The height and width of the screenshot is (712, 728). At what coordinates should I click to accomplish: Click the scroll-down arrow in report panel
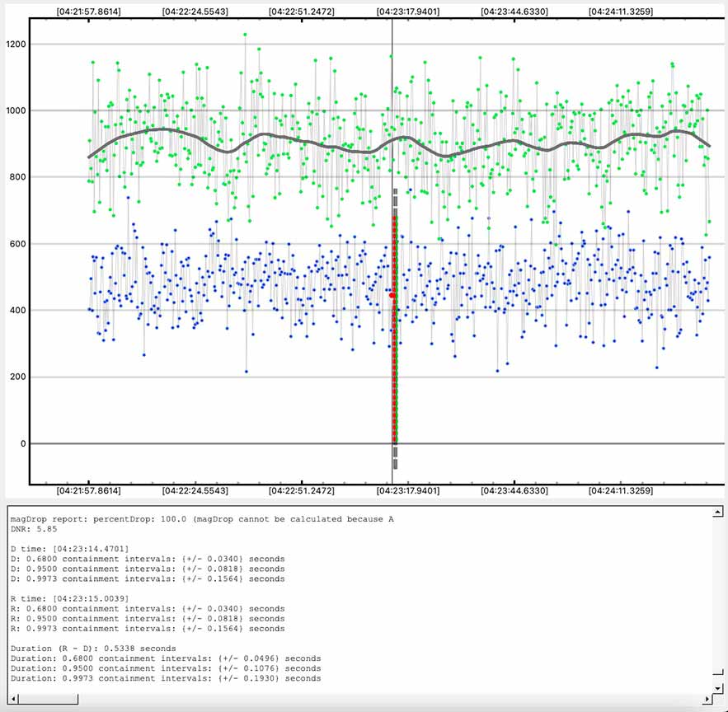click(x=718, y=688)
